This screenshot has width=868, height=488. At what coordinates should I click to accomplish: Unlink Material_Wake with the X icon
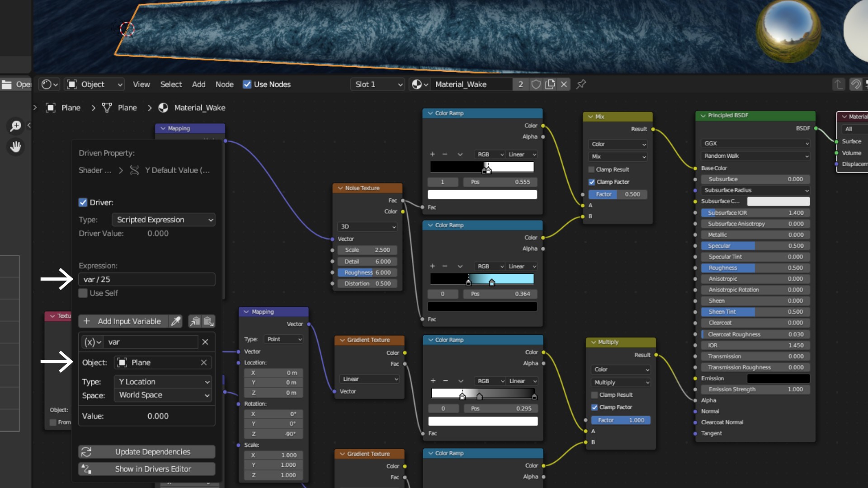coord(564,84)
